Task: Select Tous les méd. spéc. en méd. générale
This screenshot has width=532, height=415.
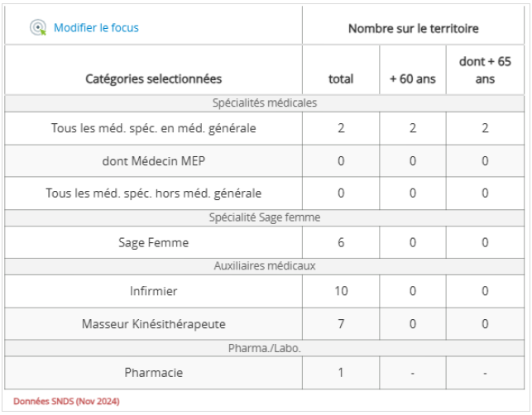Action: point(154,128)
